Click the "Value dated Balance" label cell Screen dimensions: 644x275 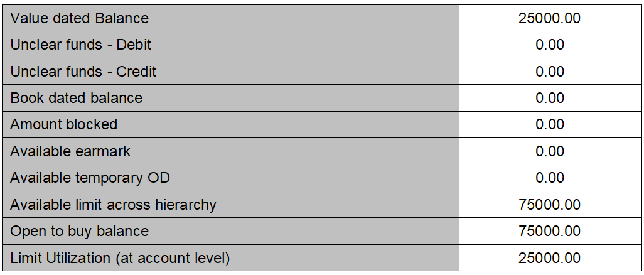coord(80,18)
